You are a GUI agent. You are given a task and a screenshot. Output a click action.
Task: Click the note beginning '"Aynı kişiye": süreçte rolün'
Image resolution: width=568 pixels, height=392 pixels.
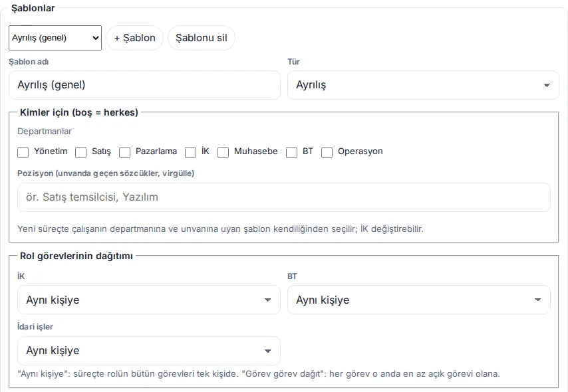(259, 374)
